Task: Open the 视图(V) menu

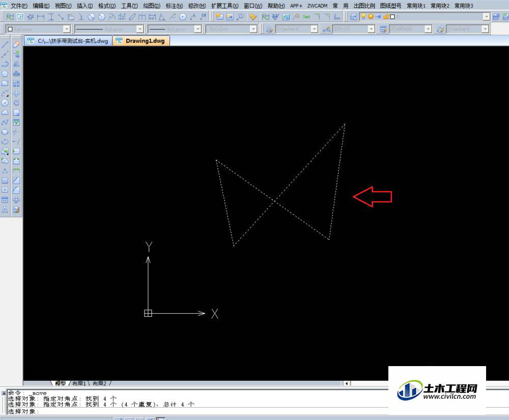Action: point(63,6)
